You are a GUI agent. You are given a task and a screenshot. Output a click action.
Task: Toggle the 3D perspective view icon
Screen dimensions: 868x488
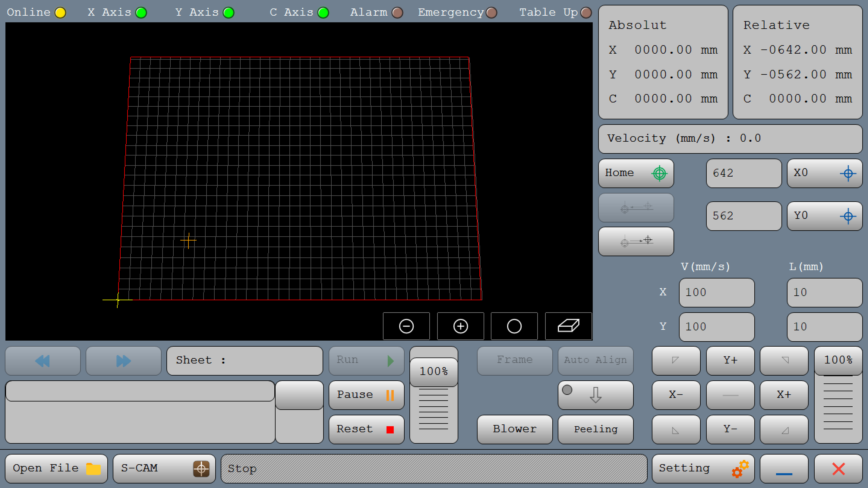[x=568, y=326]
